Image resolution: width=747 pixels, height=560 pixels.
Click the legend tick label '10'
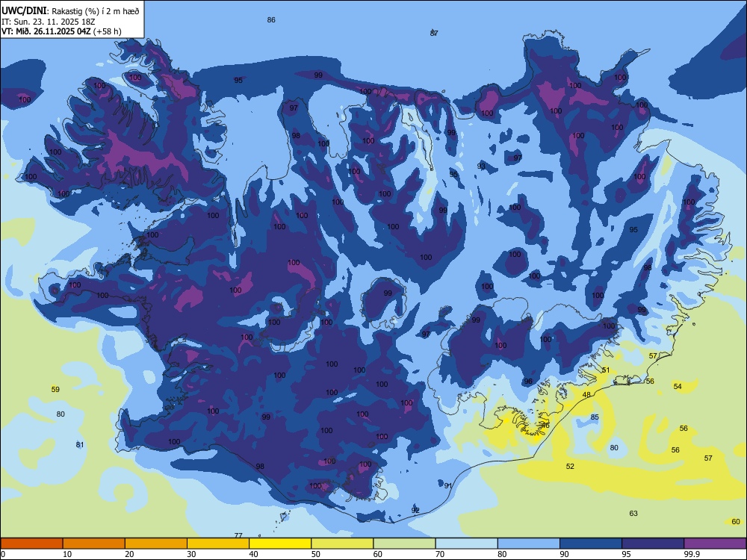[67, 554]
